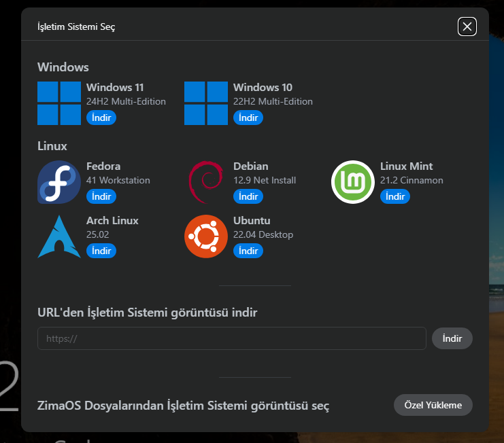Click the Debian swirl logo
This screenshot has height=443, width=504.
pos(206,182)
